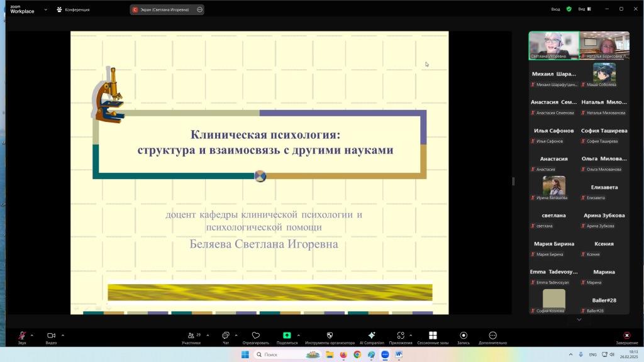Open Zoom Workplace dropdown arrow in title bar
Image resolution: width=644 pixels, height=362 pixels.
pos(45,9)
